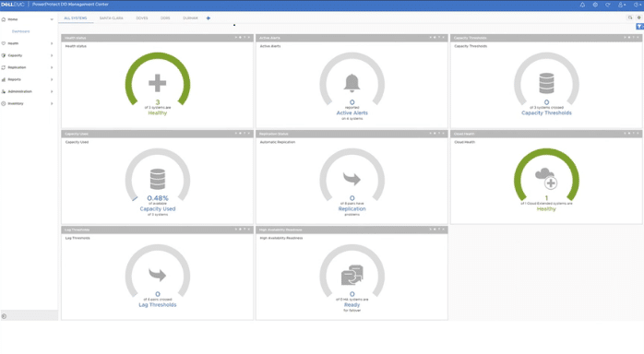
Task: Click the database icon in Capacity Used gauge
Action: 157,179
